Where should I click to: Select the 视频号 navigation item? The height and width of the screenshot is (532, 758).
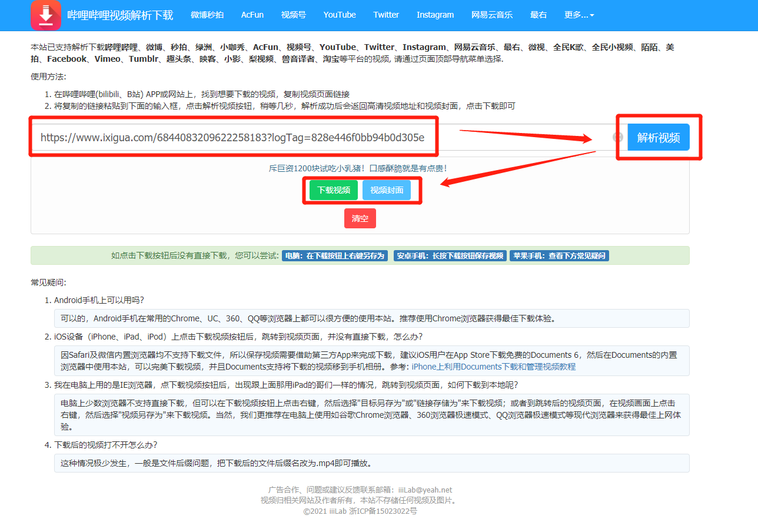pos(294,15)
